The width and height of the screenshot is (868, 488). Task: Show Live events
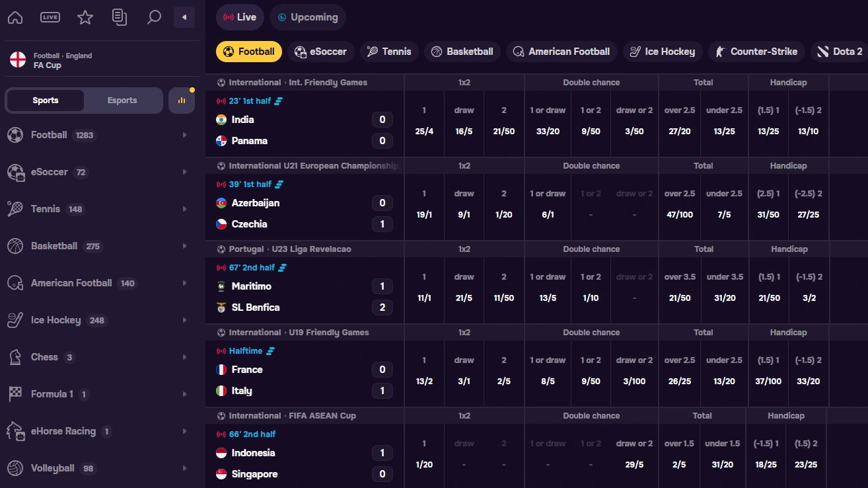240,17
